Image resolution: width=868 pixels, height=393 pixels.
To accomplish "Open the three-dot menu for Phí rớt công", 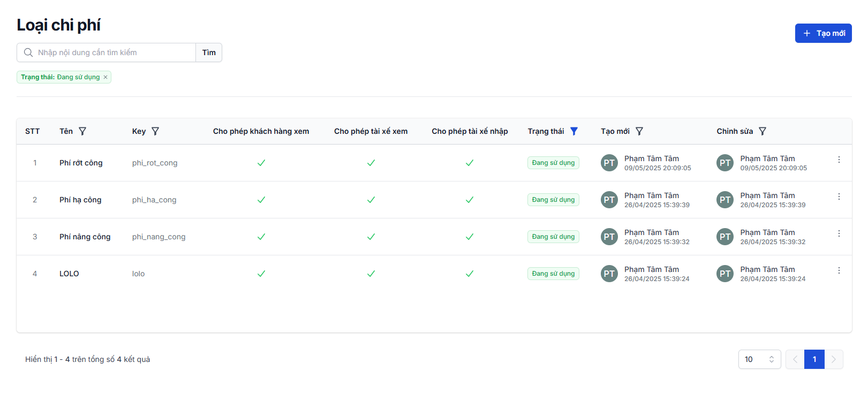I will [839, 160].
